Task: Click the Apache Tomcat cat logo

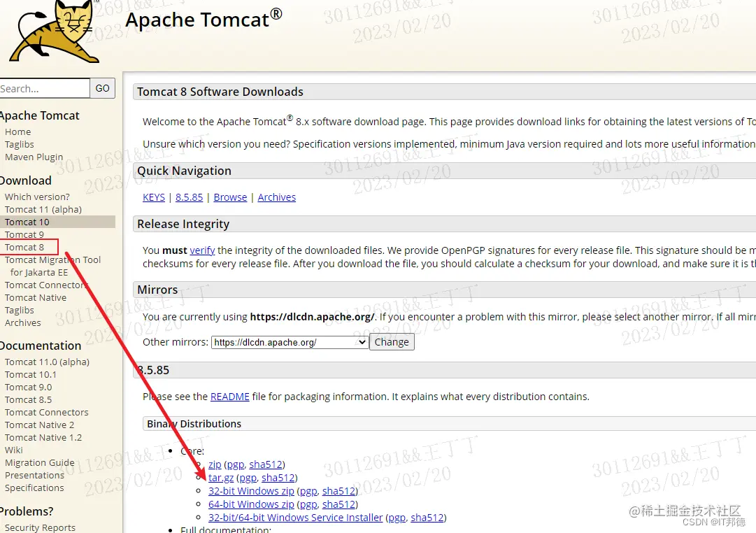Action: [x=54, y=32]
